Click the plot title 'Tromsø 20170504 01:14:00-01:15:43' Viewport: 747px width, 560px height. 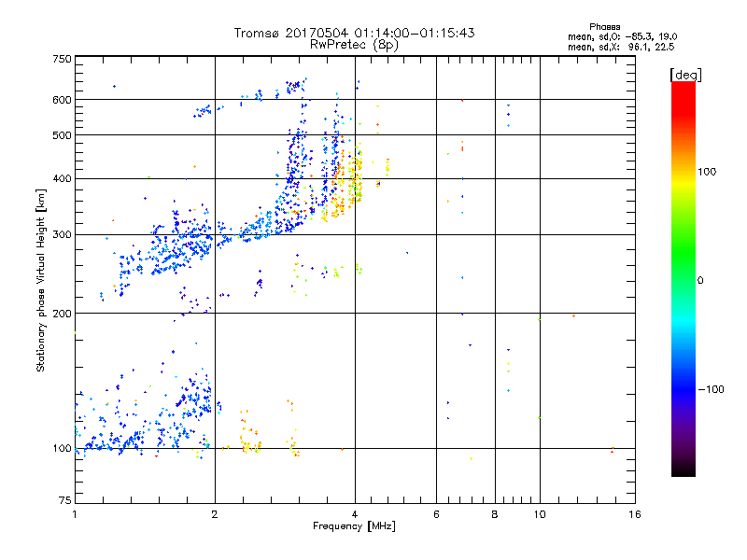(x=354, y=33)
